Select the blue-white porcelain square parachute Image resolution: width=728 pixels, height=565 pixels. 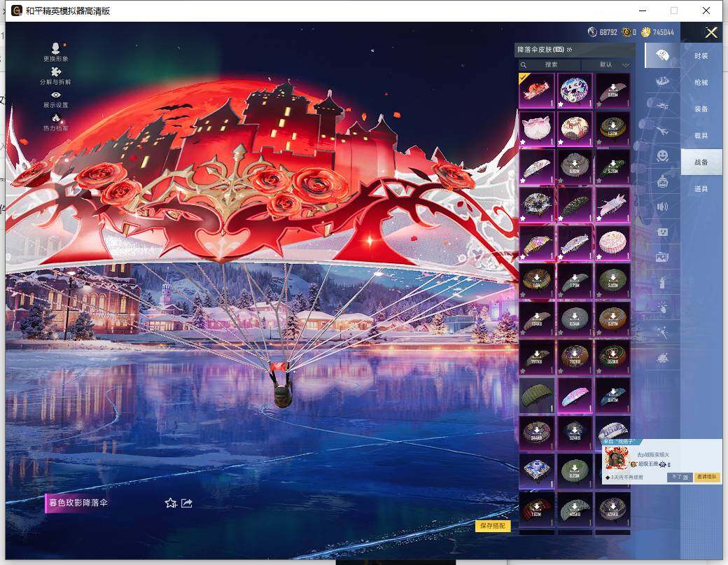tap(537, 471)
